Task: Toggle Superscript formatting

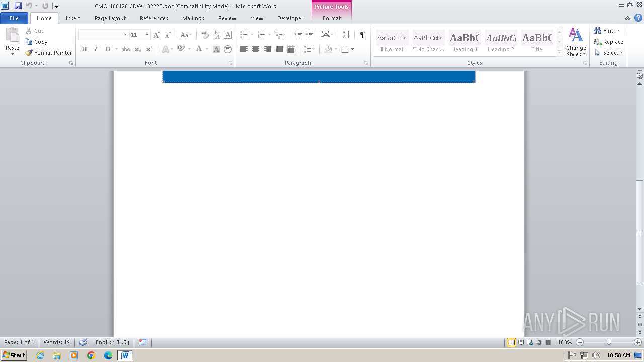Action: coord(149,49)
